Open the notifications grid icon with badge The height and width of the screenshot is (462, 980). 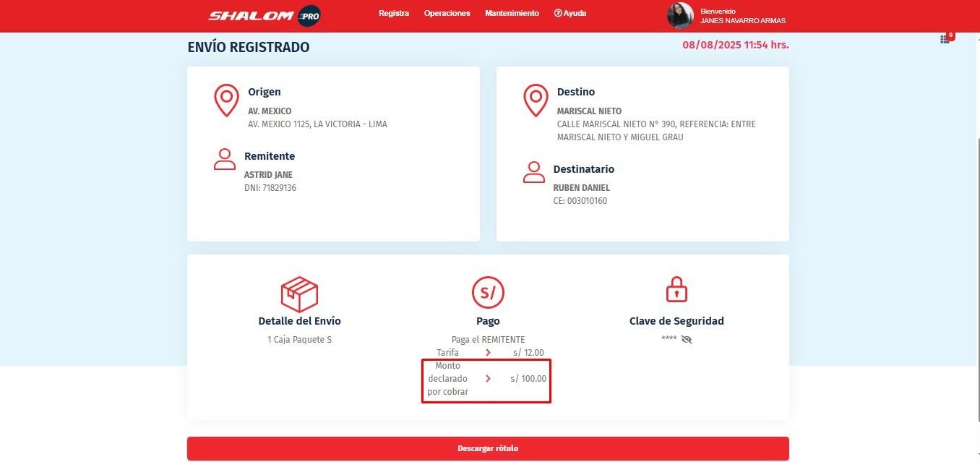(945, 38)
